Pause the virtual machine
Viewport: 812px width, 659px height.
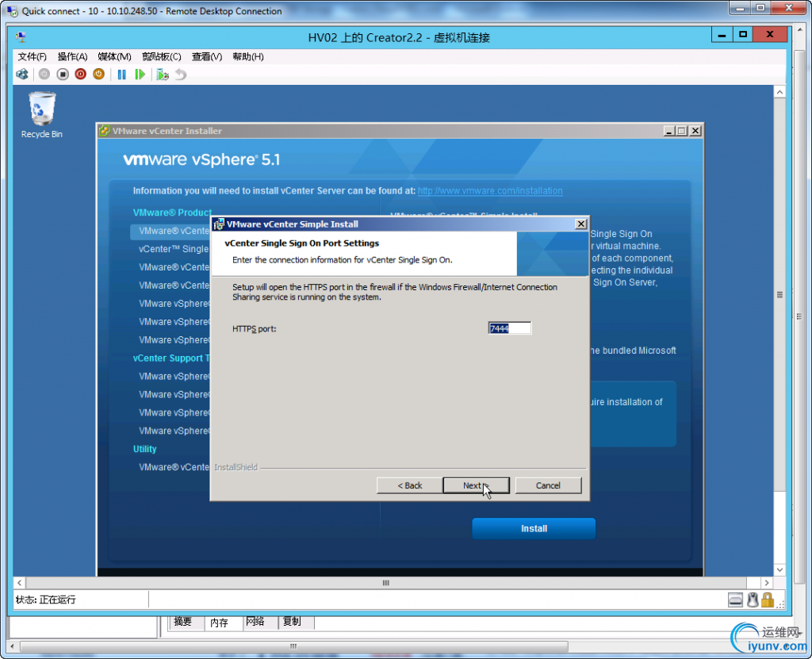point(121,74)
